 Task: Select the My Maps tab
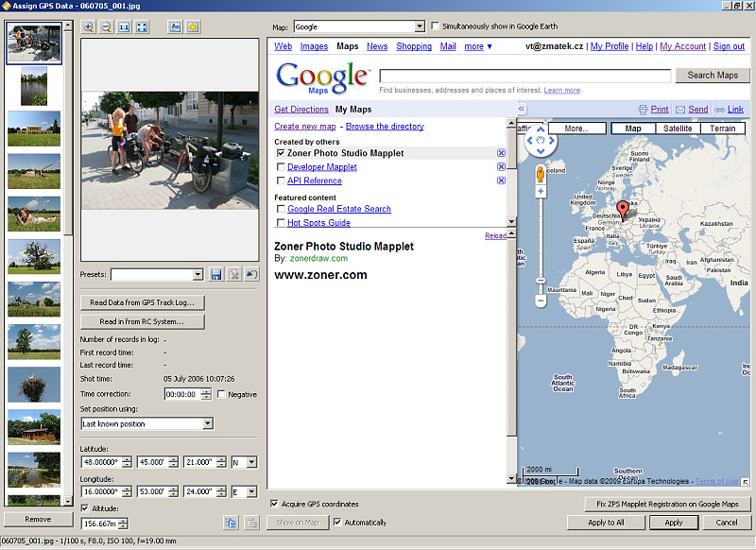tap(353, 110)
